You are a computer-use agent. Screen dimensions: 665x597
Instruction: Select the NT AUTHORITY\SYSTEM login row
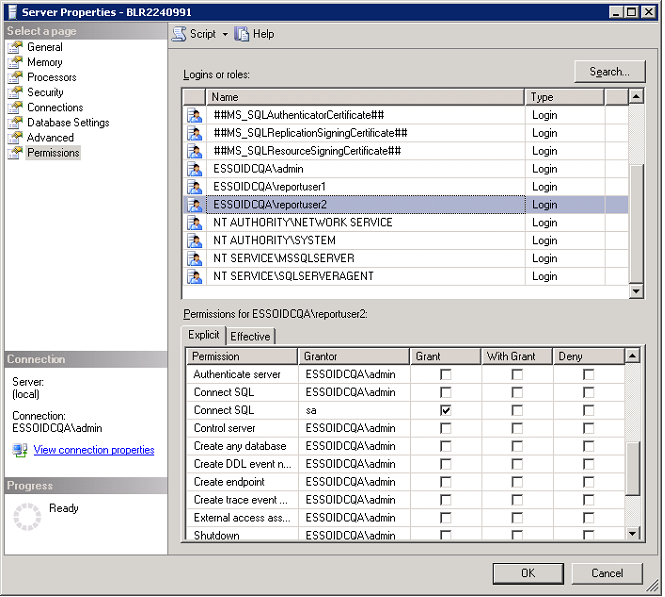(x=405, y=241)
